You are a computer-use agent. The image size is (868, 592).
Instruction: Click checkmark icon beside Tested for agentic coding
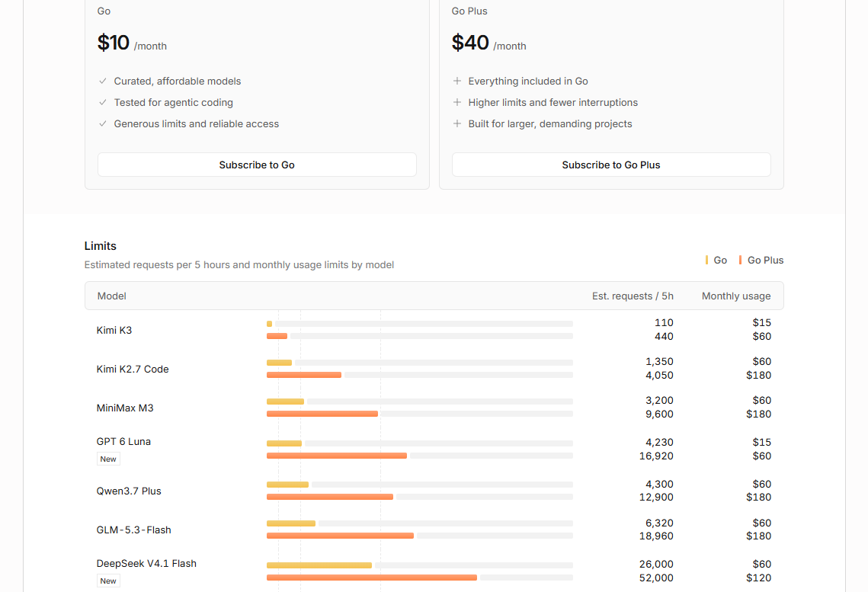tap(103, 102)
